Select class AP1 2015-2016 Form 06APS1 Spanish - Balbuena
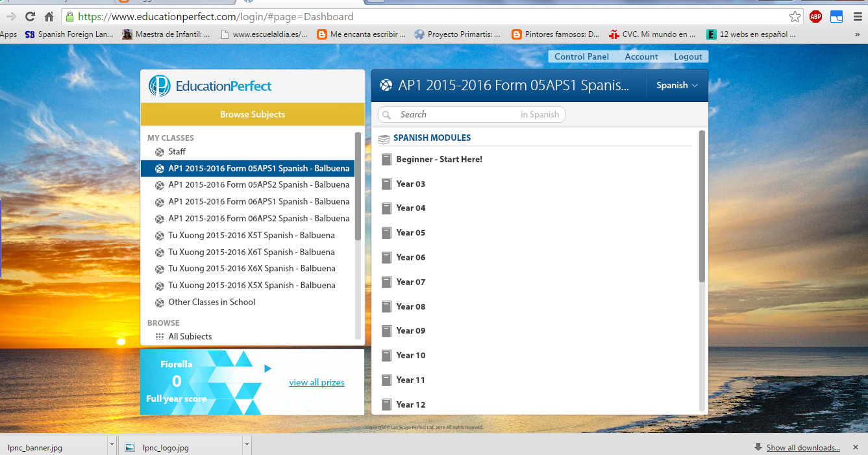This screenshot has height=455, width=868. [248, 202]
